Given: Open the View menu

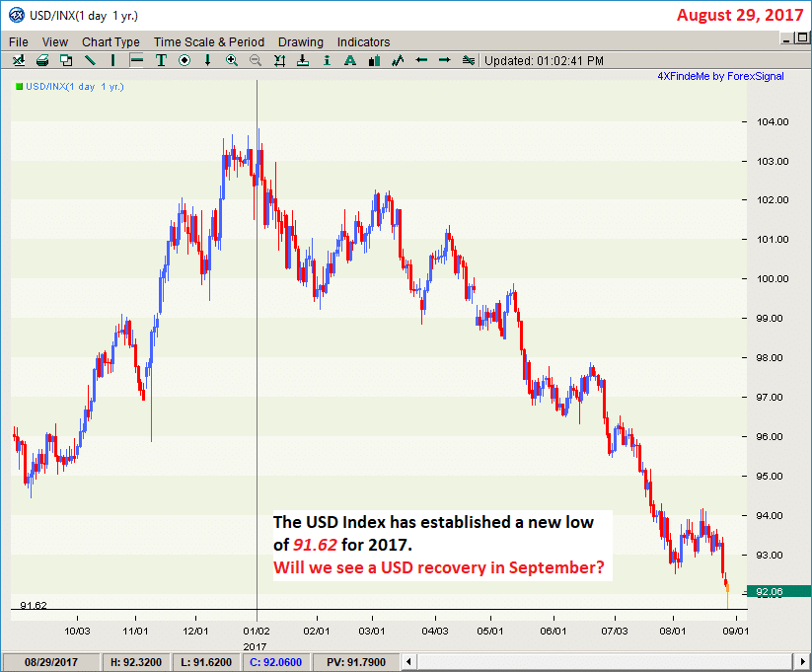Looking at the screenshot, I should pyautogui.click(x=55, y=42).
